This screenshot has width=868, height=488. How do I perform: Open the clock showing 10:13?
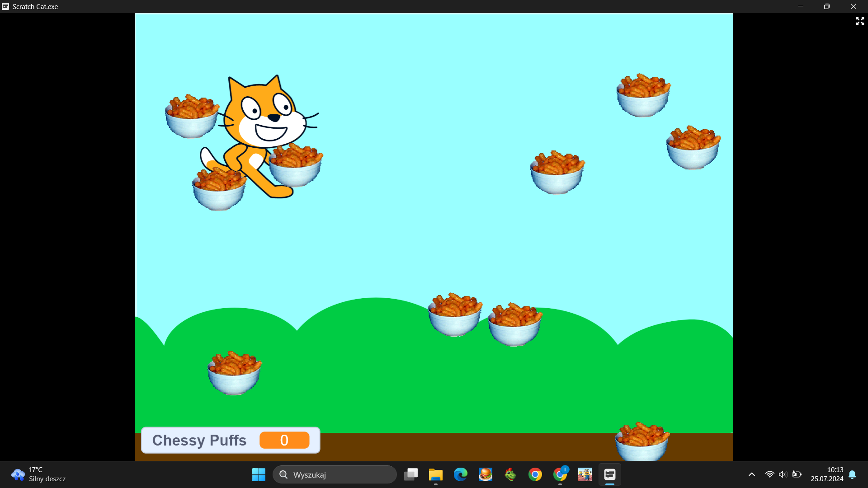click(827, 474)
